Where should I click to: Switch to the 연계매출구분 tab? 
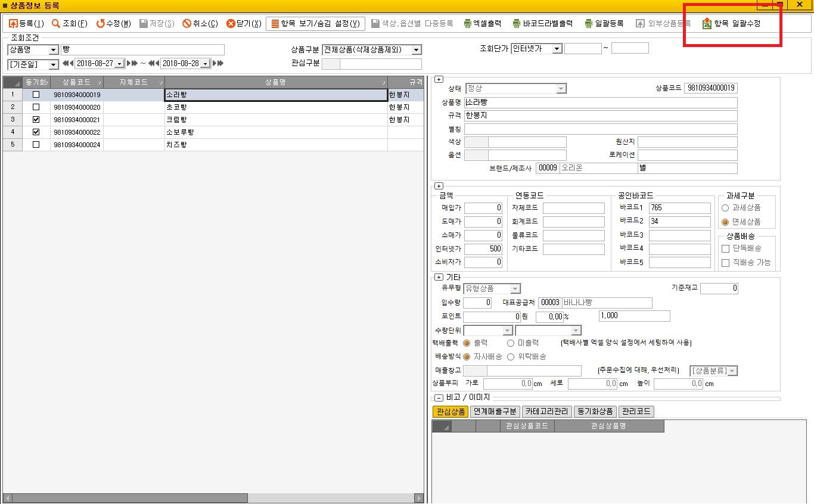coord(495,412)
